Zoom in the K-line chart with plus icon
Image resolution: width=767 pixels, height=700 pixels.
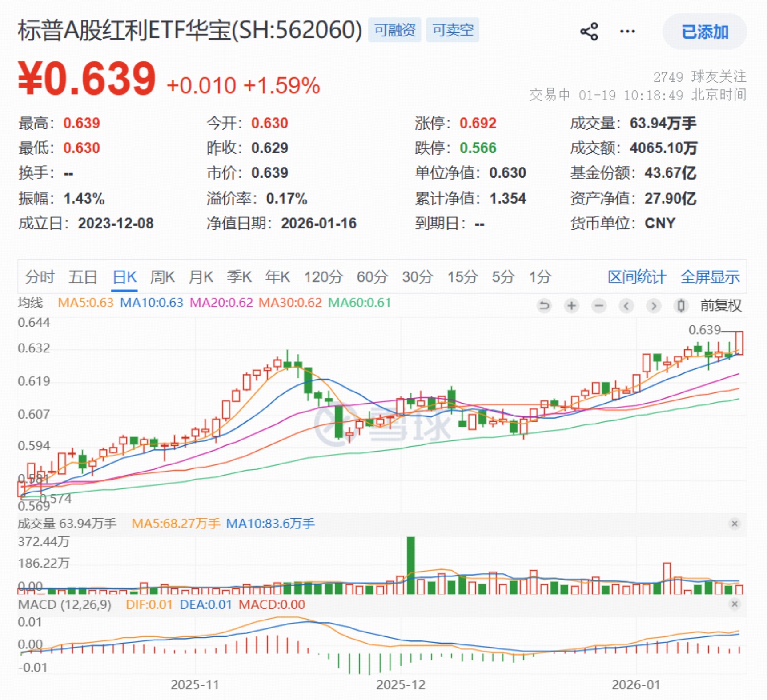click(x=571, y=306)
